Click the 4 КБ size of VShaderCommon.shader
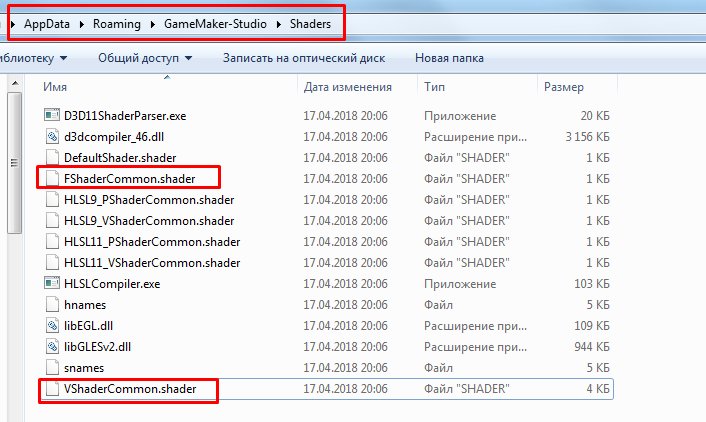 597,389
